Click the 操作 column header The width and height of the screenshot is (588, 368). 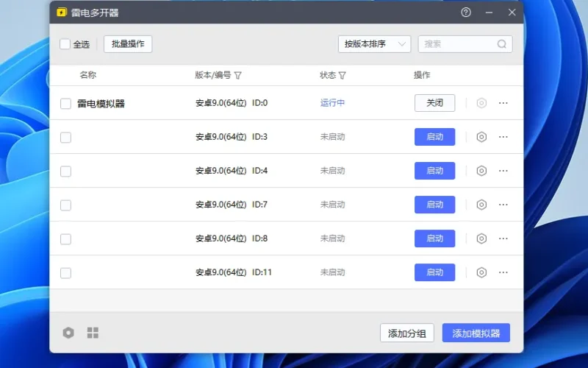point(422,75)
